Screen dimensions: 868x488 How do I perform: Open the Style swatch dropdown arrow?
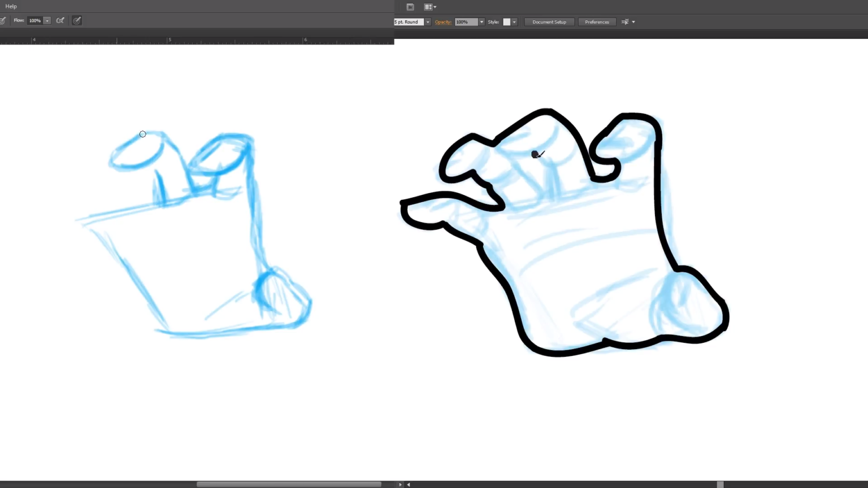pos(514,21)
